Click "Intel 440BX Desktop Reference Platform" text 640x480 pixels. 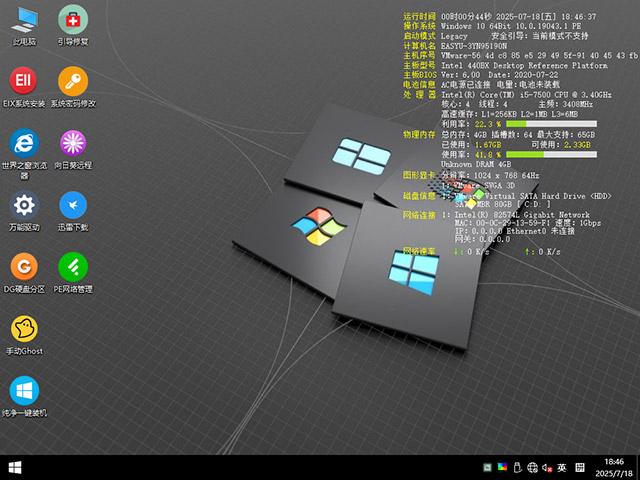point(524,65)
